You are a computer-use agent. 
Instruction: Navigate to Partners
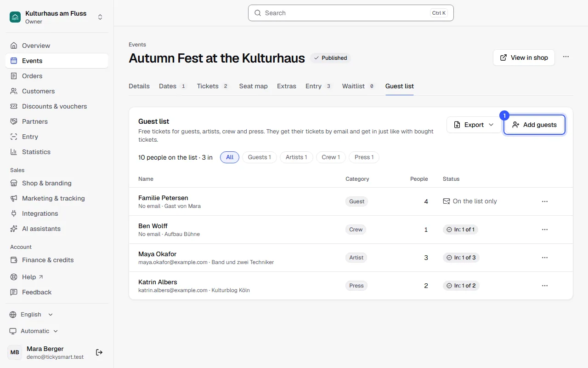coord(57,121)
